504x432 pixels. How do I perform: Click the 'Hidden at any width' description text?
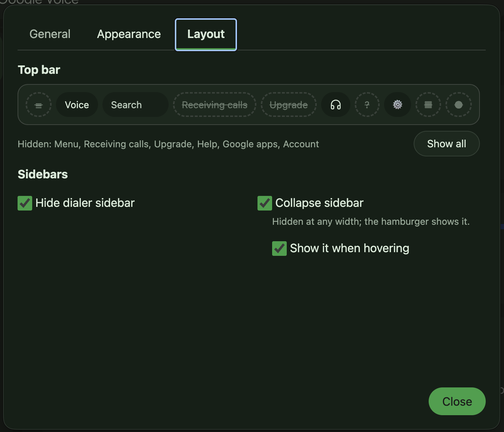click(x=371, y=222)
